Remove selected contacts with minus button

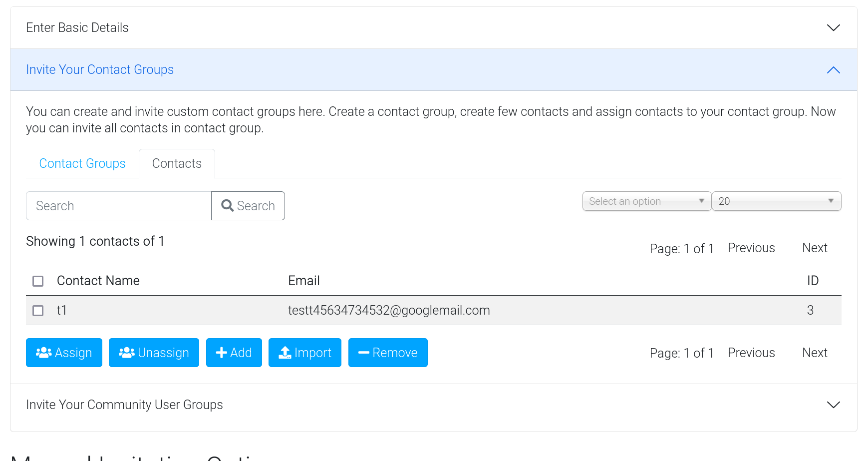click(x=387, y=353)
